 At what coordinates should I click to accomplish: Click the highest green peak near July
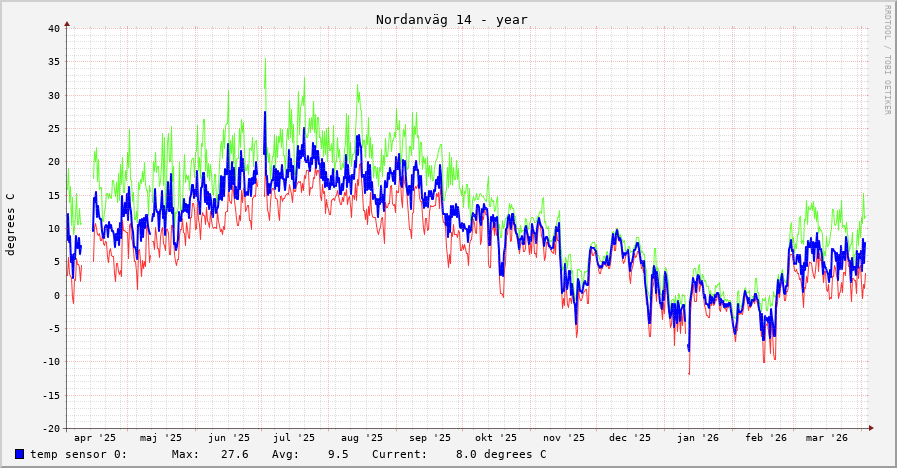pos(265,60)
